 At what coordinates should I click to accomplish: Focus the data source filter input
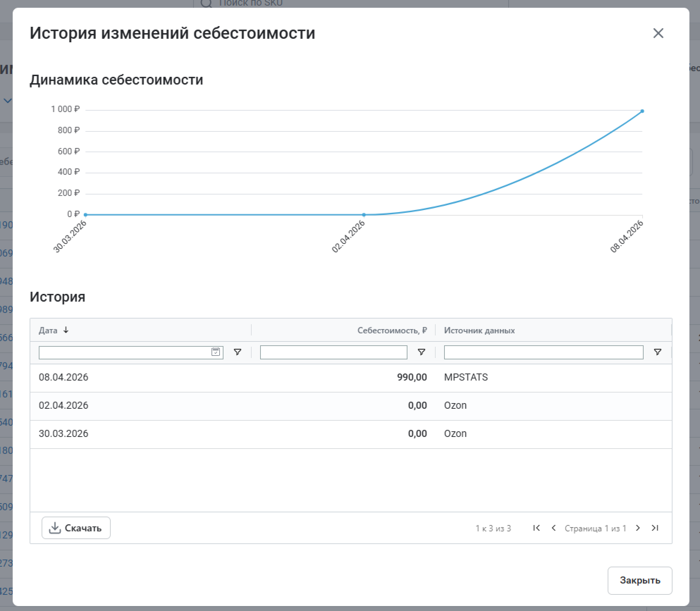[543, 352]
